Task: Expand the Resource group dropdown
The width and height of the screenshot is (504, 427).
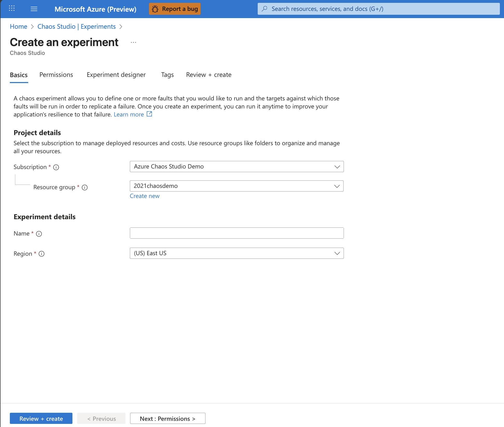Action: tap(237, 186)
